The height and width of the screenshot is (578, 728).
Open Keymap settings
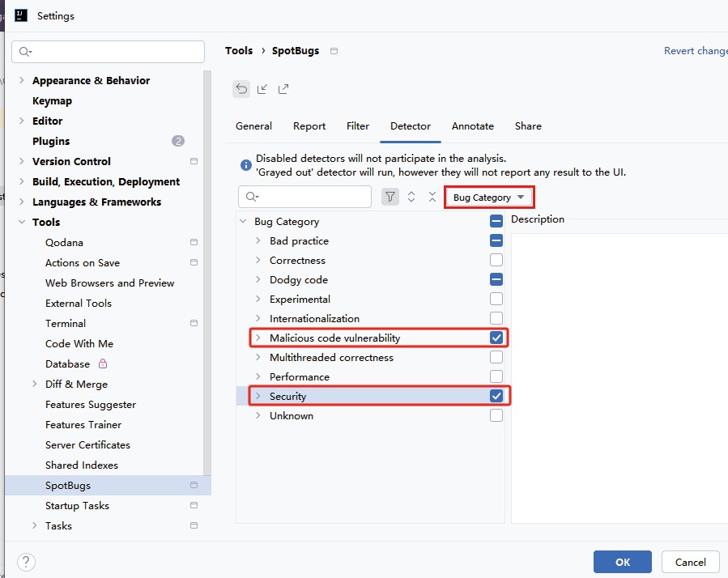(52, 100)
